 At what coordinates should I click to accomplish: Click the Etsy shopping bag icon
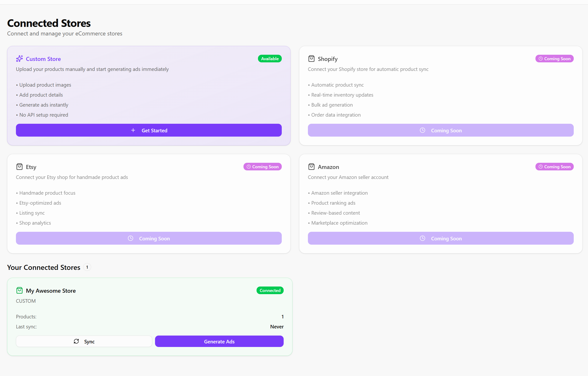[x=19, y=167]
